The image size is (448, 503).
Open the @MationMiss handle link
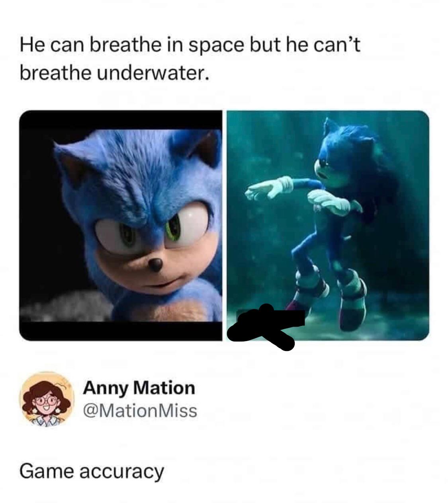(x=140, y=410)
